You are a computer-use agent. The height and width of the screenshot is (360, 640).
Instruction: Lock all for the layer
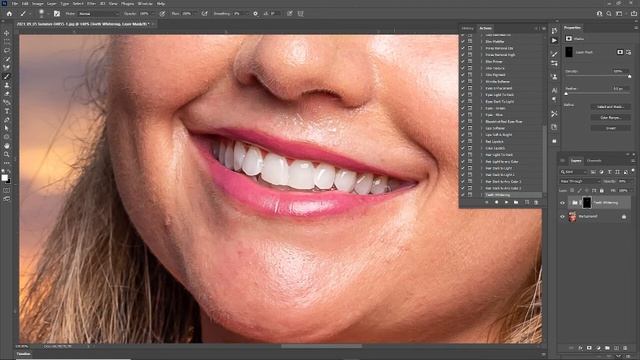602,191
